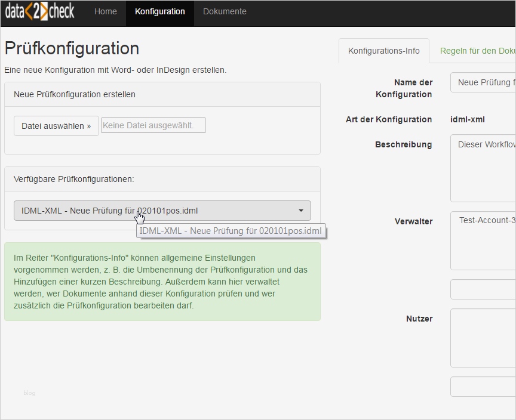516x420 pixels.
Task: Switch to the Konfigurations-Info tab
Action: [384, 51]
